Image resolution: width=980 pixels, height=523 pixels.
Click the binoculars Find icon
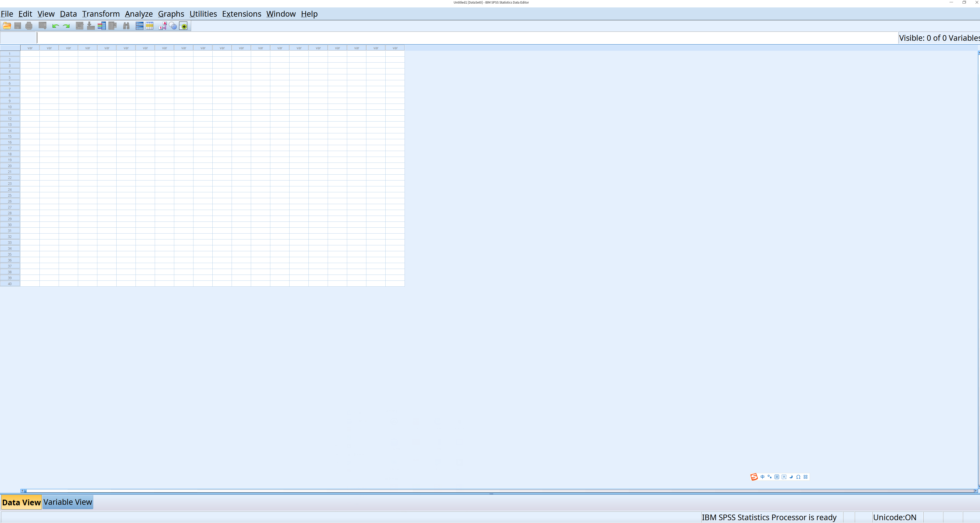[126, 26]
